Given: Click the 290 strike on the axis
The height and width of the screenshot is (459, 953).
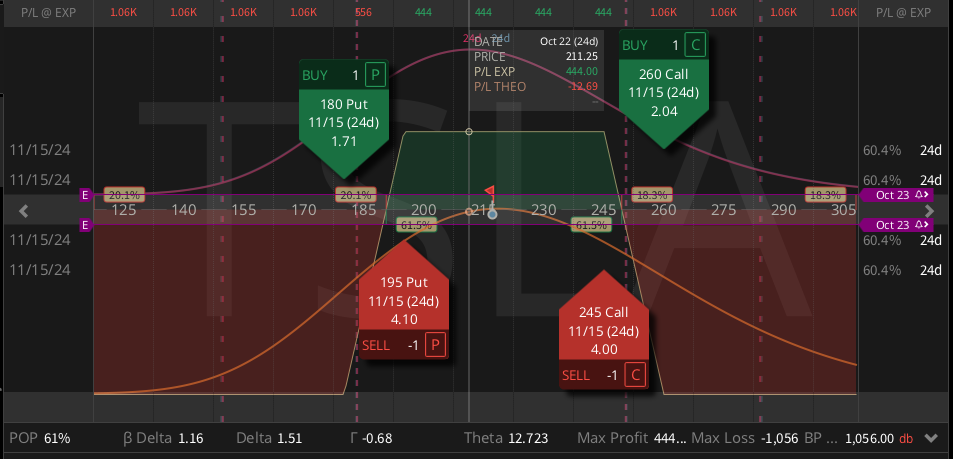Looking at the screenshot, I should click(783, 210).
